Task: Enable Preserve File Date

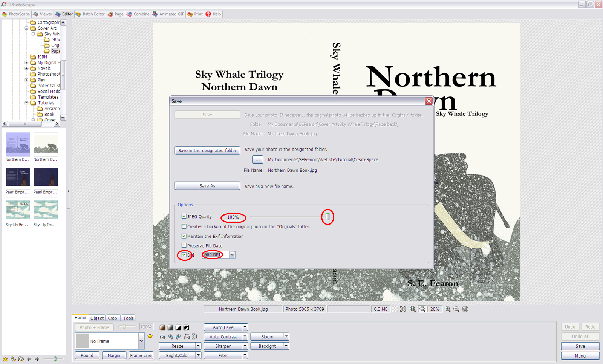Action: click(184, 245)
